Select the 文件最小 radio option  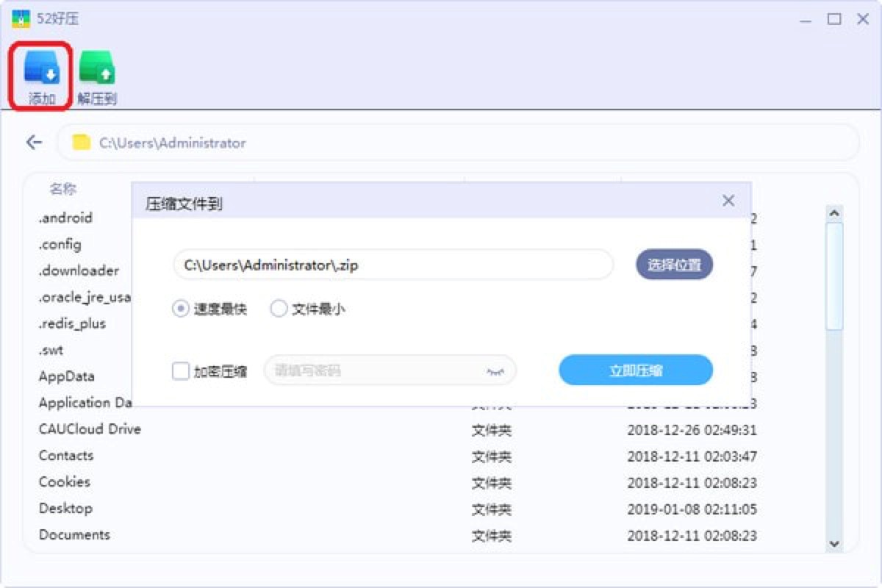279,309
